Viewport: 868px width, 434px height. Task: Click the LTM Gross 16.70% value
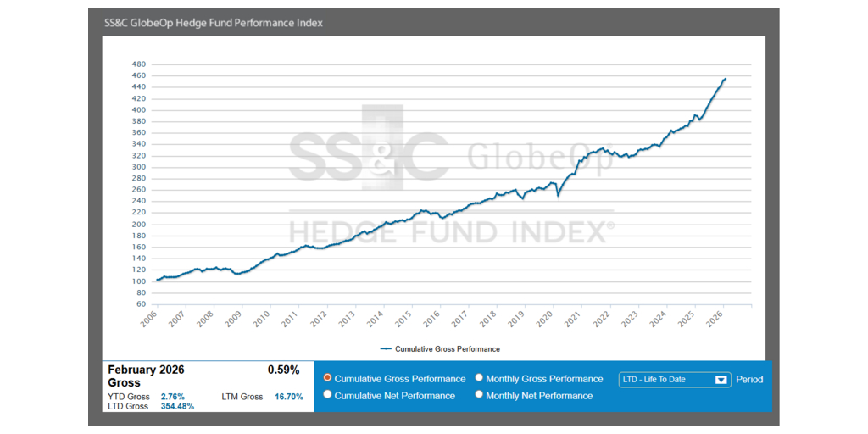pyautogui.click(x=288, y=397)
